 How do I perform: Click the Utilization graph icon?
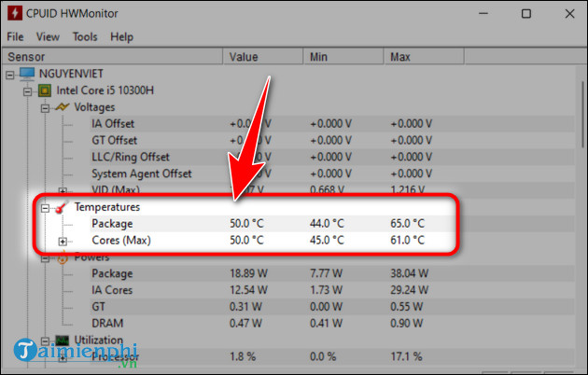point(63,340)
